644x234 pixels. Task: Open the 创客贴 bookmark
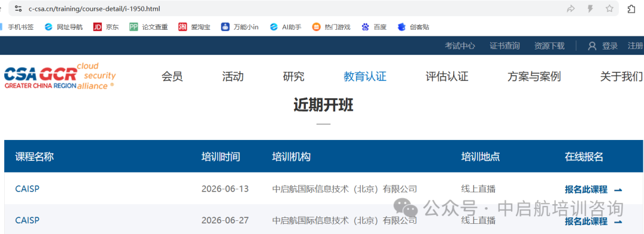(413, 27)
